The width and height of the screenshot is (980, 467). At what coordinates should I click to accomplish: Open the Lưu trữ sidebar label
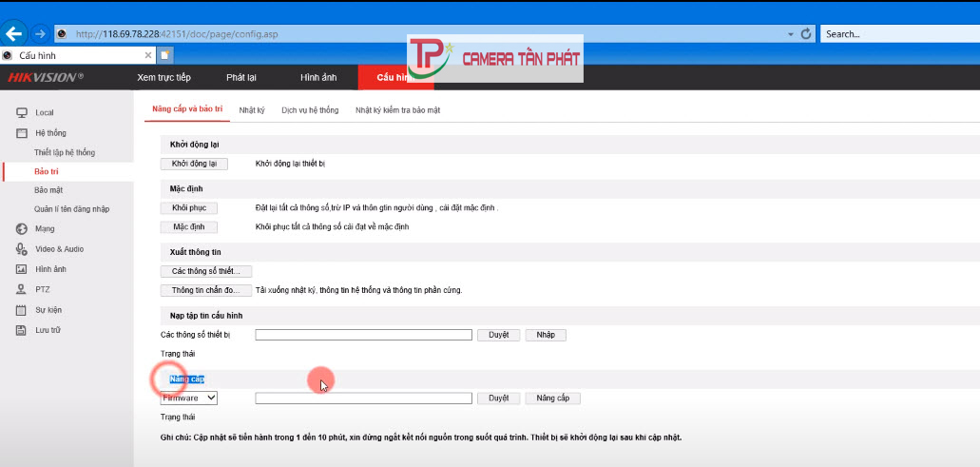48,330
